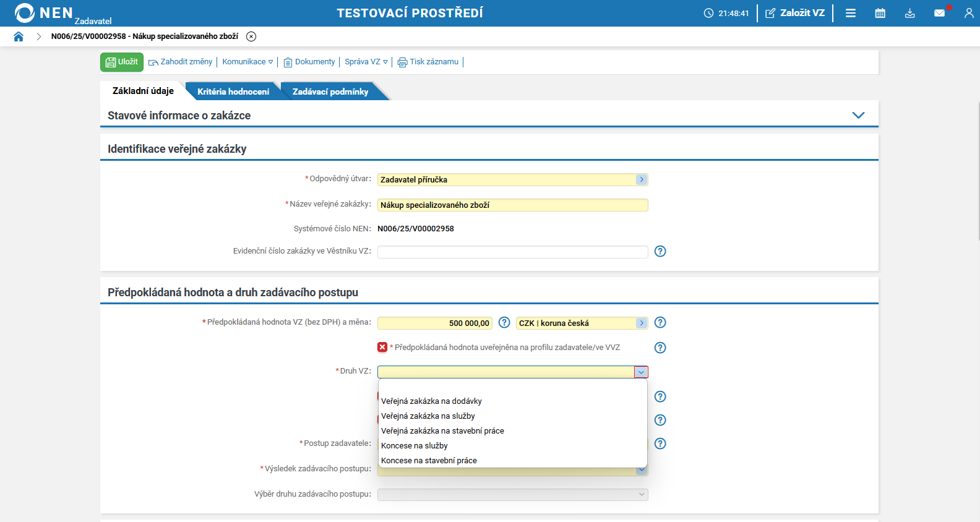Open the Komunikace dropdown menu
This screenshot has width=980, height=522.
coord(247,62)
